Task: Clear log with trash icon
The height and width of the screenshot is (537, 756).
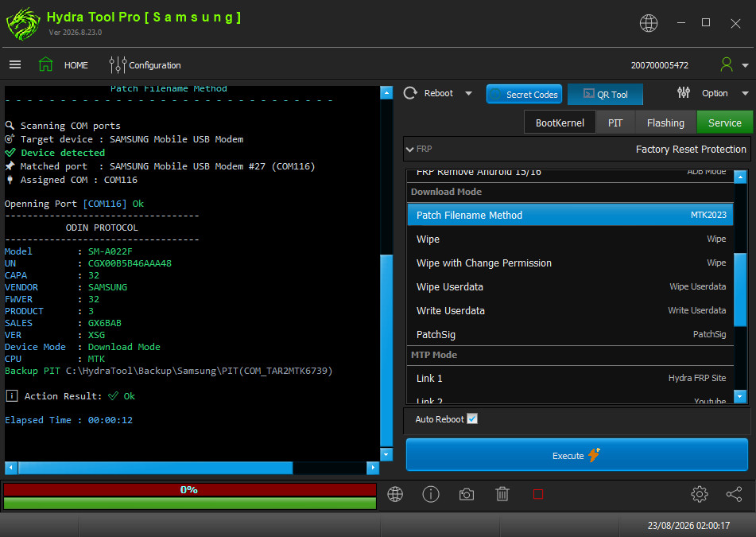Action: 502,494
